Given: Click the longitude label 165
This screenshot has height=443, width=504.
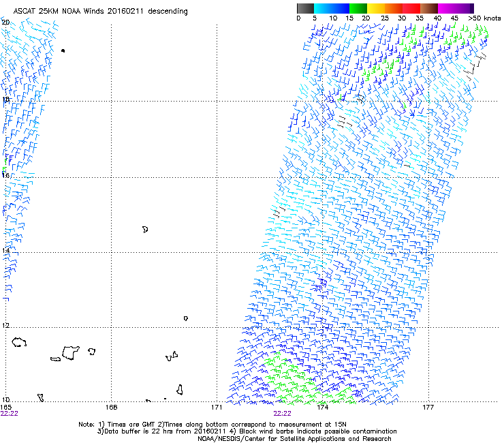Looking at the screenshot, I should (x=6, y=408).
